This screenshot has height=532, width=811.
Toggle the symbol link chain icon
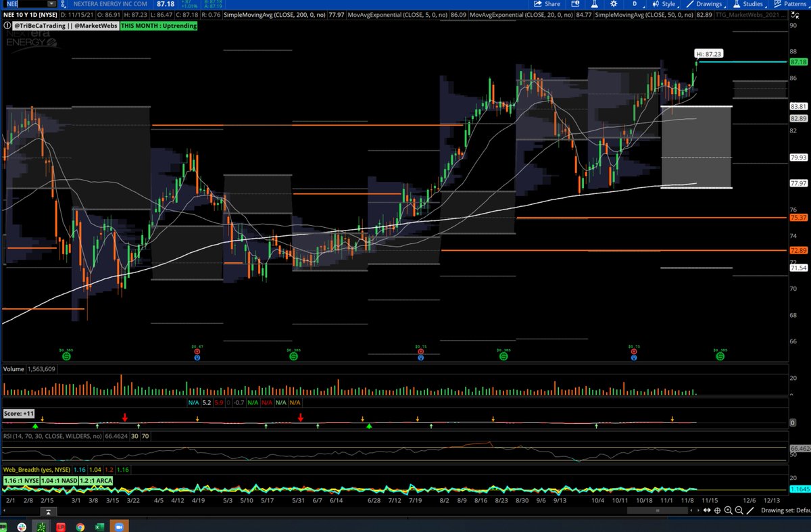64,4
